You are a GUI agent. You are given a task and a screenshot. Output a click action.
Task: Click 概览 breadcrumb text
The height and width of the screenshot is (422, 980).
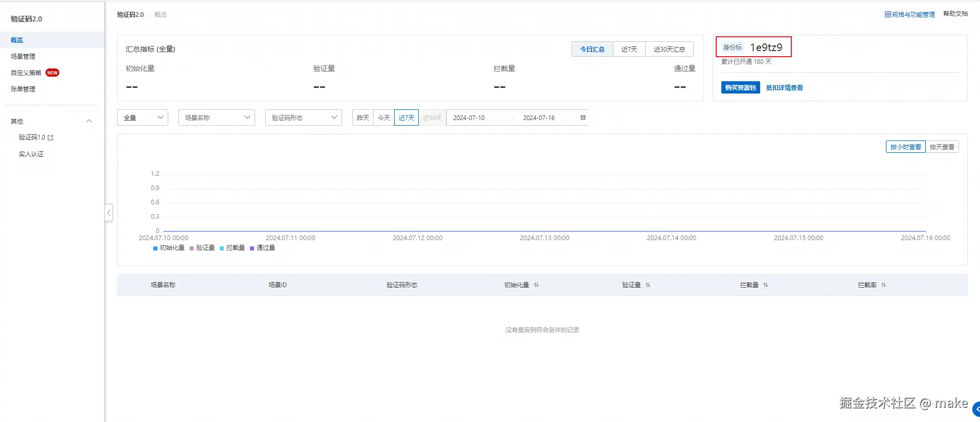coord(161,14)
